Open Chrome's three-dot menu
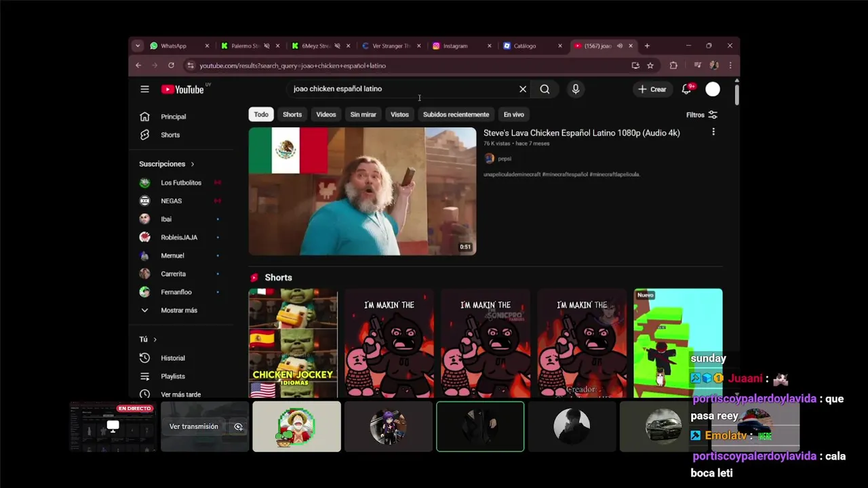 tap(730, 65)
